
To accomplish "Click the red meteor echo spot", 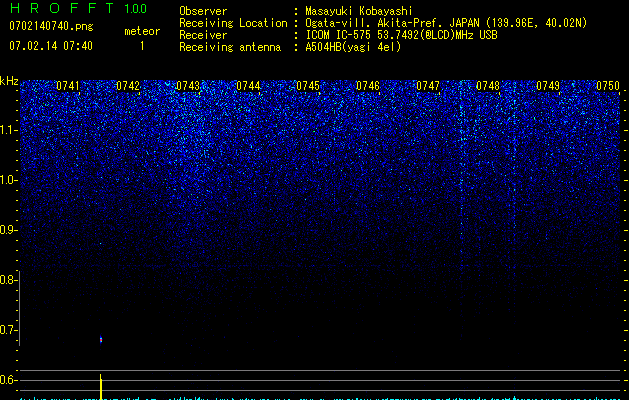I will point(101,339).
